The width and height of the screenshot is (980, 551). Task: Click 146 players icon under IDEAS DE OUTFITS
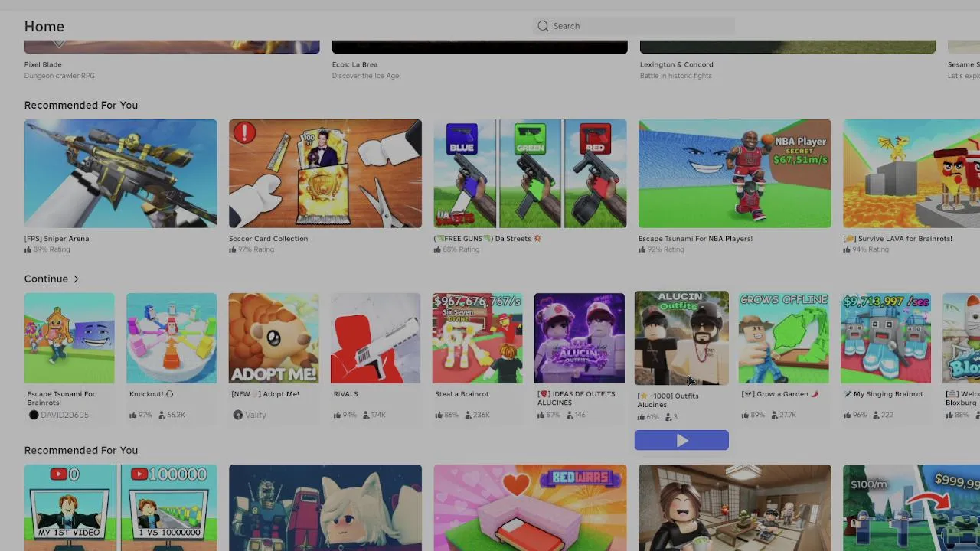[569, 415]
